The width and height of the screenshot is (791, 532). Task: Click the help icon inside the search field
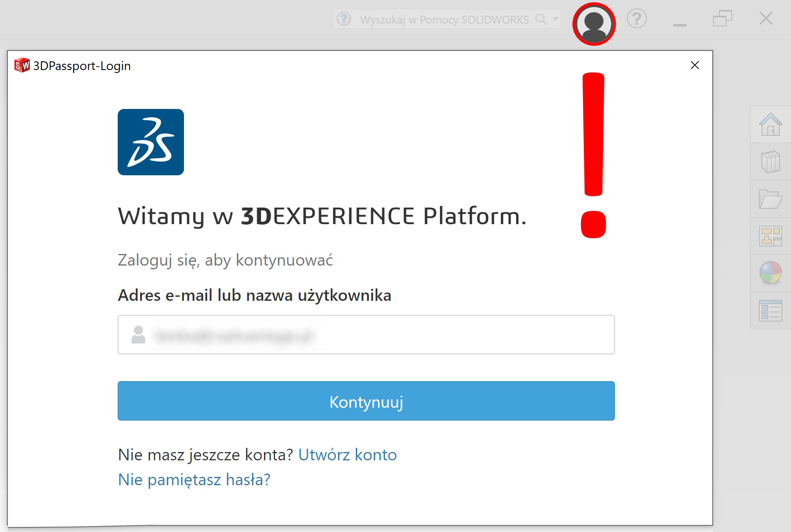pos(344,19)
